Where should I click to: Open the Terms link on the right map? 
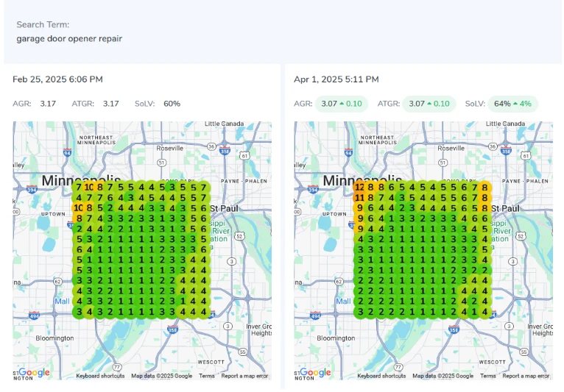pos(487,376)
